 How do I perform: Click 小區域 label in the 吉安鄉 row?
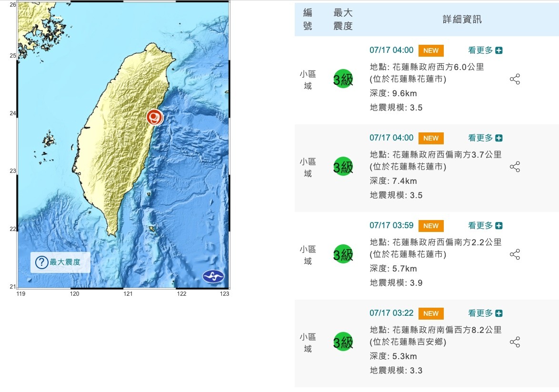tap(308, 342)
